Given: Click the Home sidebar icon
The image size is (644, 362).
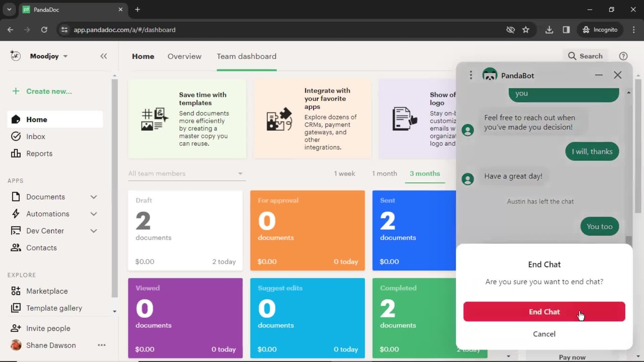Looking at the screenshot, I should pyautogui.click(x=16, y=119).
